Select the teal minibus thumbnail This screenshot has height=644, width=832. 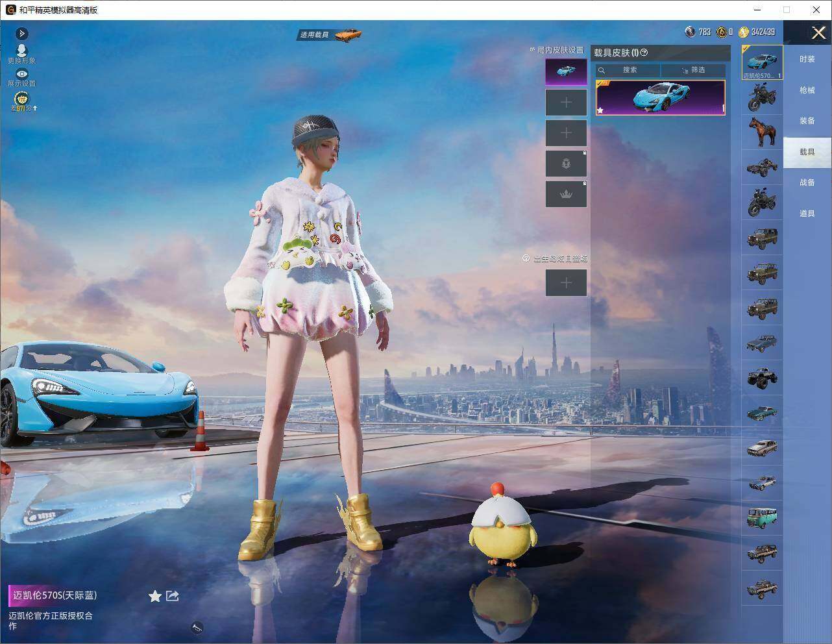[762, 517]
